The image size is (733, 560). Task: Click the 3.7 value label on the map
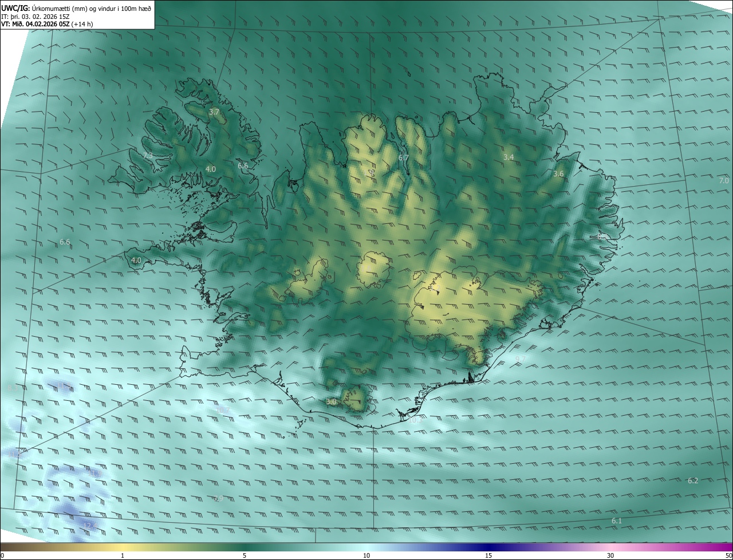click(214, 112)
